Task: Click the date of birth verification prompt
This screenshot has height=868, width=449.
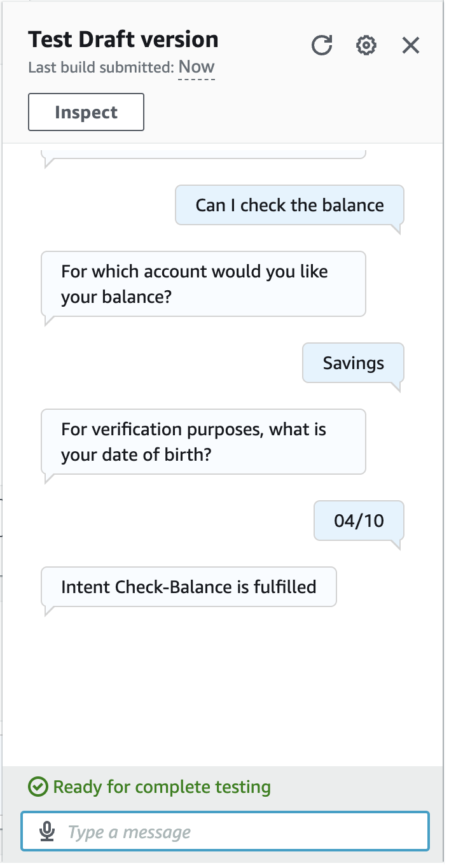Action: [203, 442]
